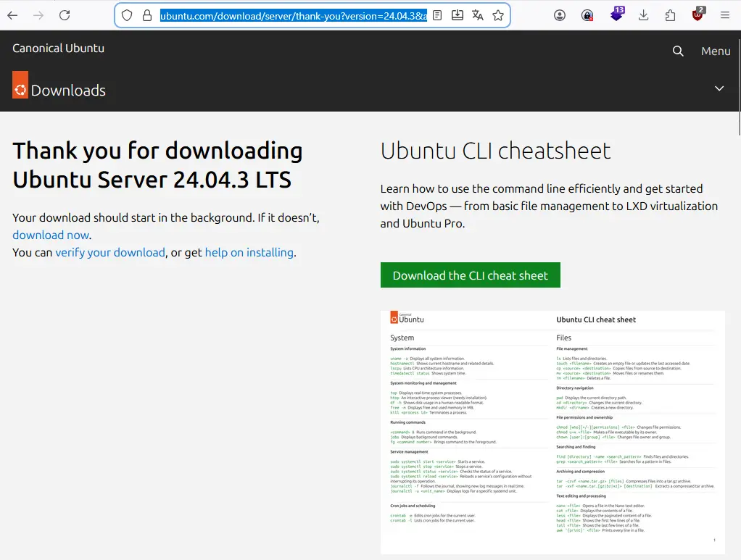This screenshot has height=560, width=741.
Task: Open the "verify your download" link
Action: (x=110, y=252)
